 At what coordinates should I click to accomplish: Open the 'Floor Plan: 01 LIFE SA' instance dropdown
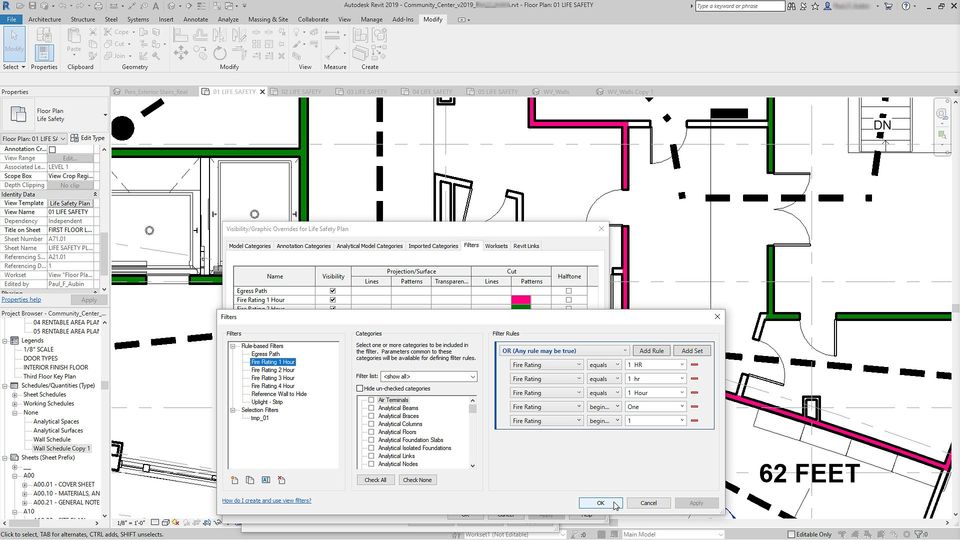pos(34,139)
